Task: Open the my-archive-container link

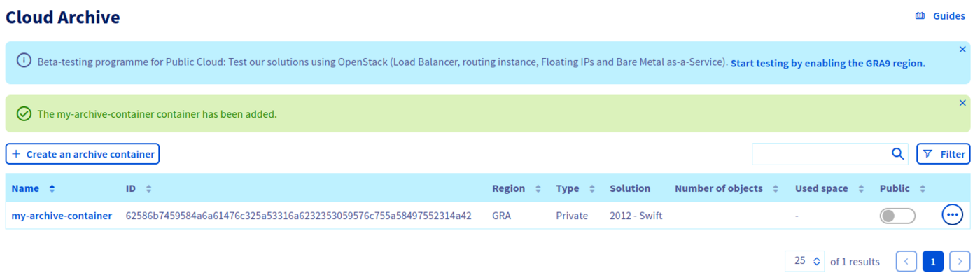Action: [x=62, y=216]
